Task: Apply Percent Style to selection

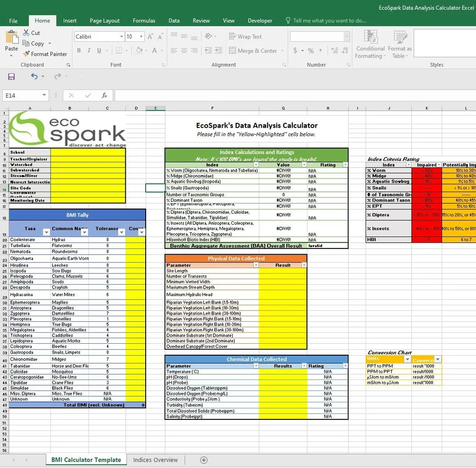Action: 310,50
